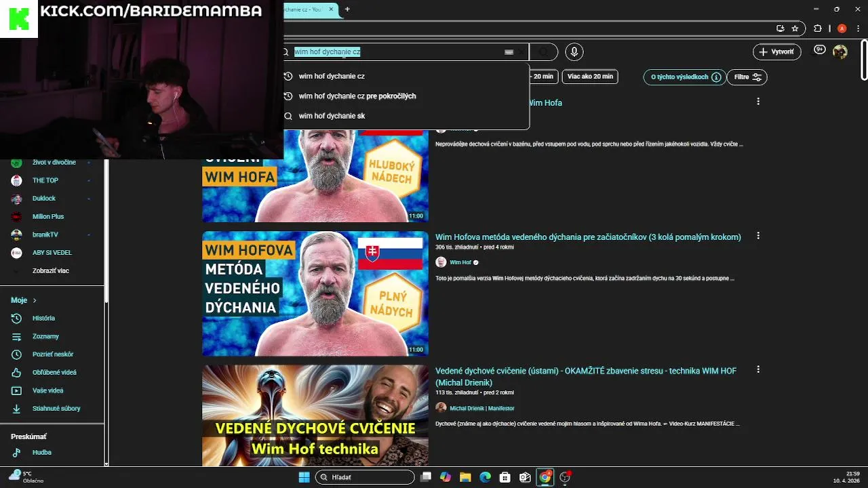
Task: Bookmark this page with the star icon
Action: pyautogui.click(x=795, y=28)
